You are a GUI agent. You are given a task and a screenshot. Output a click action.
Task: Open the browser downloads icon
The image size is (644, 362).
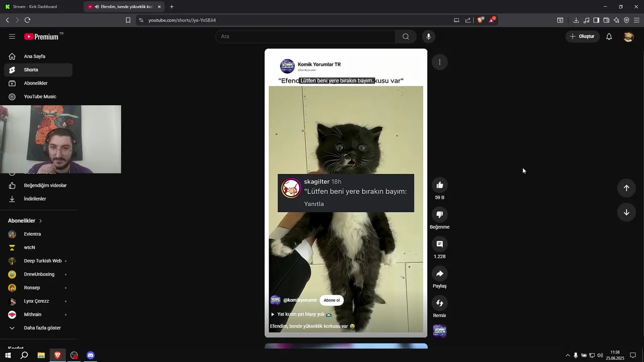tap(576, 20)
